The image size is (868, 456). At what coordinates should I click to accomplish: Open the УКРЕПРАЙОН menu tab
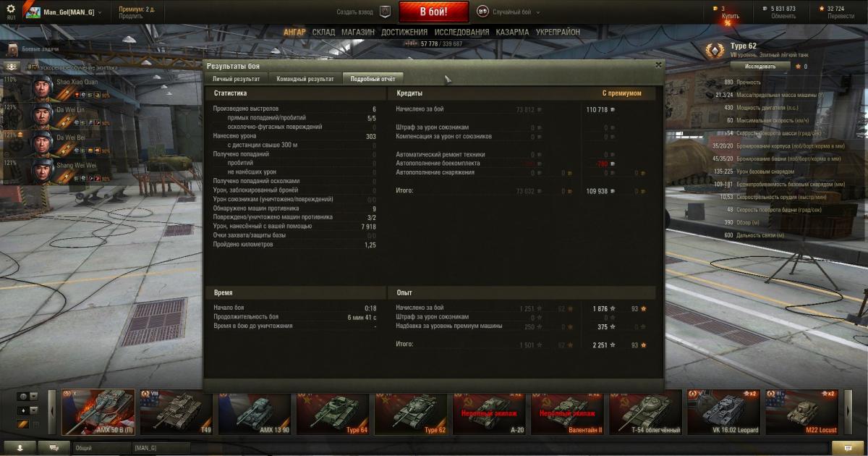pos(558,33)
